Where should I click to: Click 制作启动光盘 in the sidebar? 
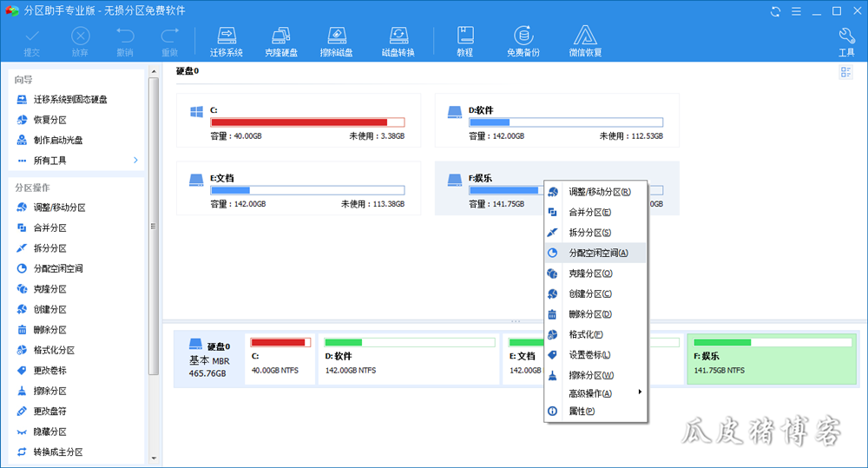58,141
